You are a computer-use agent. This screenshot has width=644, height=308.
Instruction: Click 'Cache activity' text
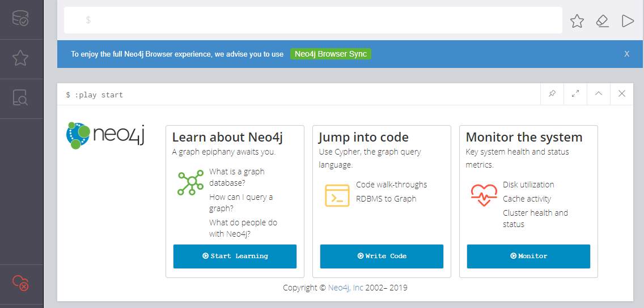pos(527,199)
